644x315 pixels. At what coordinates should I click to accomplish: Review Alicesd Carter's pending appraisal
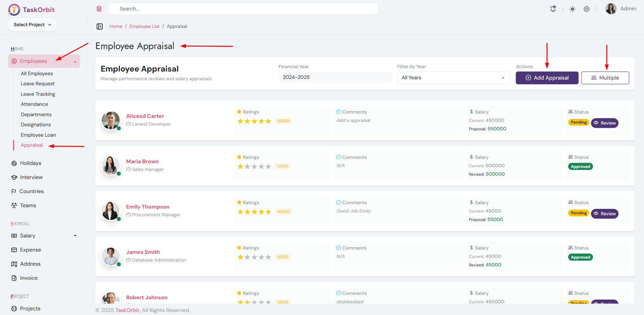(x=604, y=123)
